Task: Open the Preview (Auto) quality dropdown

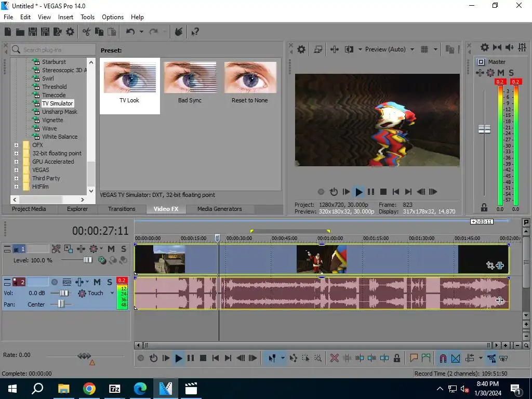Action: 412,49
